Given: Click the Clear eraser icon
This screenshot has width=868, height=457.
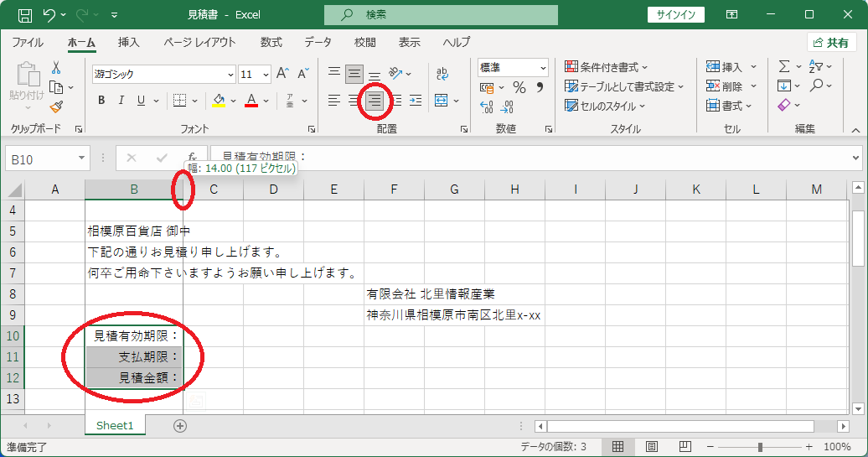Looking at the screenshot, I should coord(784,106).
